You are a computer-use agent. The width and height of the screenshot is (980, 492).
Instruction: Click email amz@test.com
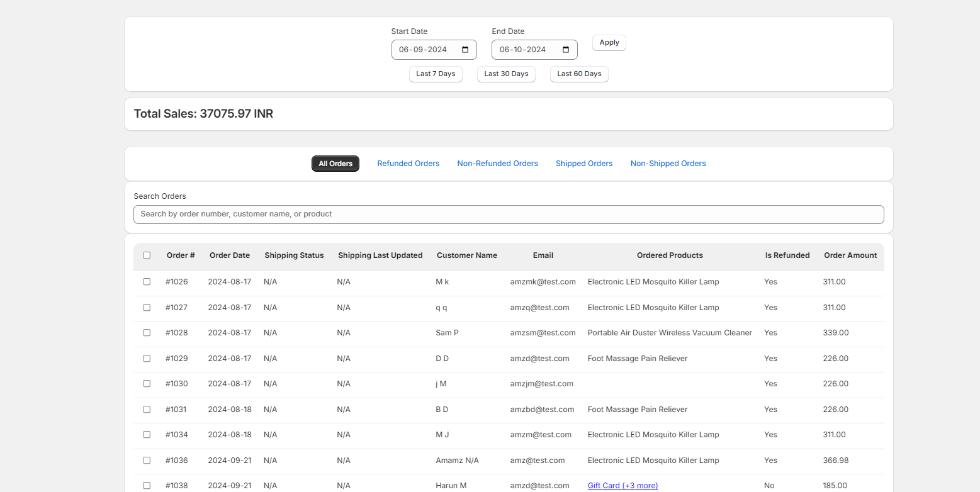point(538,461)
